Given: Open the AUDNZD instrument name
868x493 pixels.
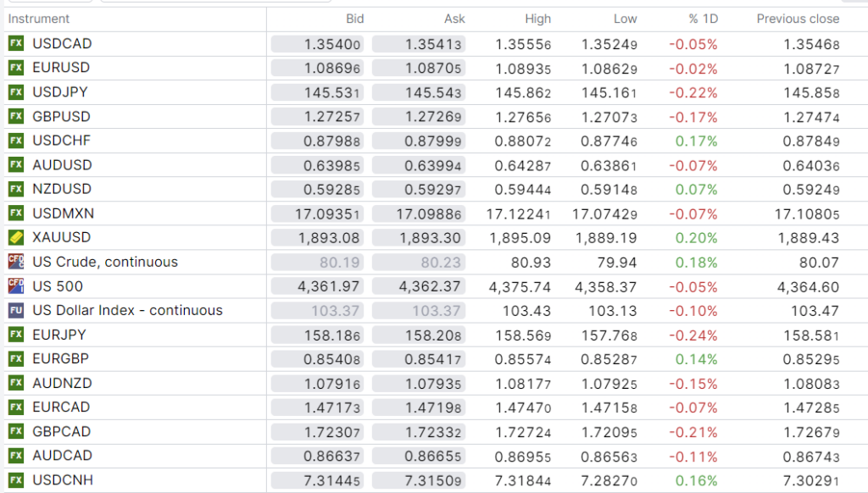Looking at the screenshot, I should pos(62,383).
